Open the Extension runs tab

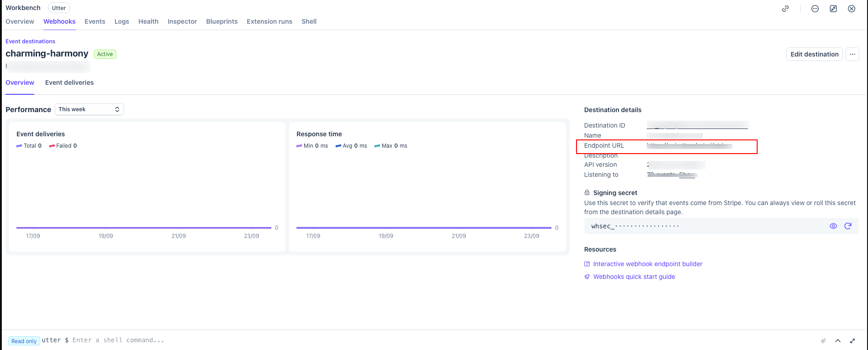(x=270, y=21)
